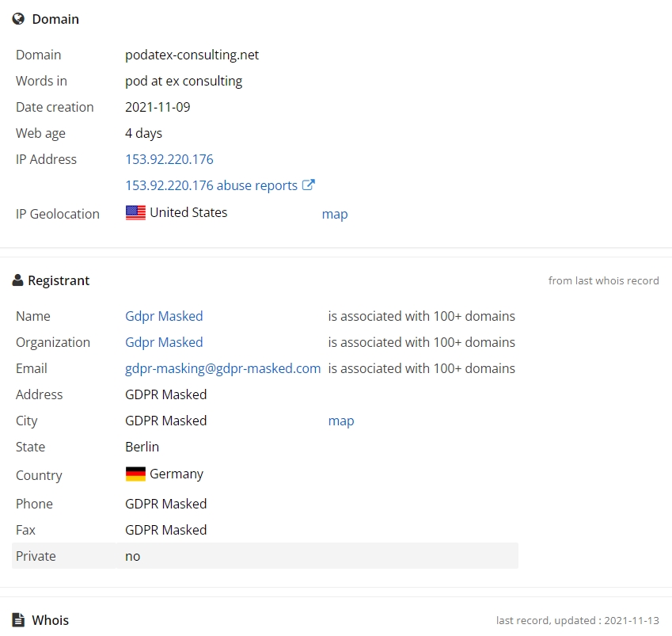This screenshot has width=672, height=636.
Task: Click the 'from last whois record' note
Action: [x=603, y=280]
